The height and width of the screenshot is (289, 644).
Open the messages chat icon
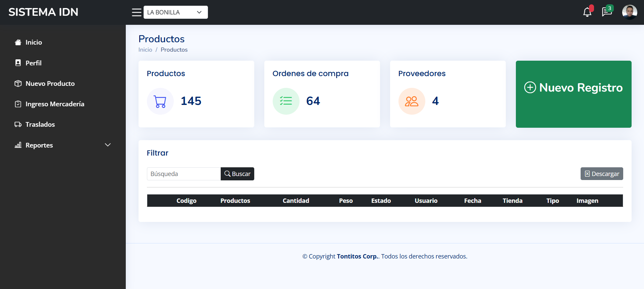coord(607,12)
